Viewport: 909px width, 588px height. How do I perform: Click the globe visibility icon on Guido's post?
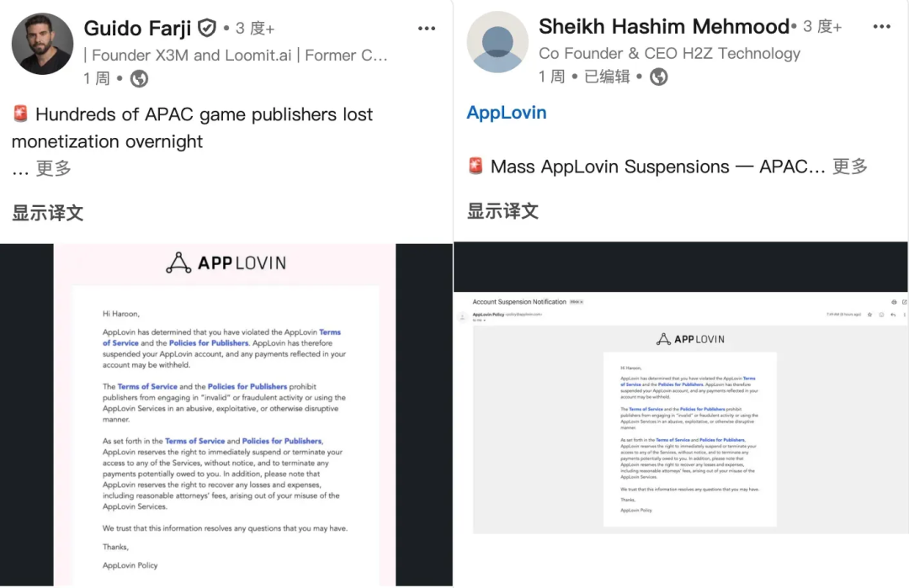139,78
